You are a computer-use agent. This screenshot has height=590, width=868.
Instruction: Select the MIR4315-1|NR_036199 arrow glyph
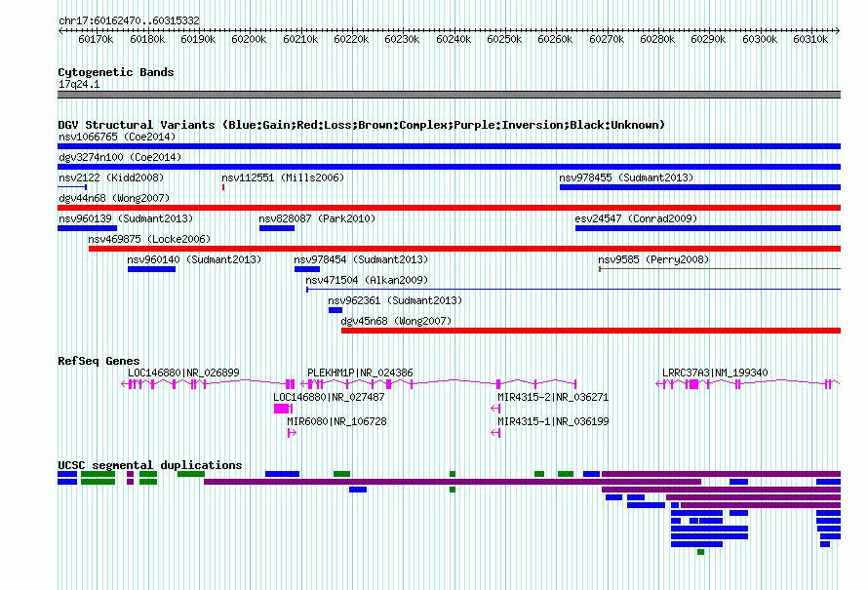click(496, 433)
